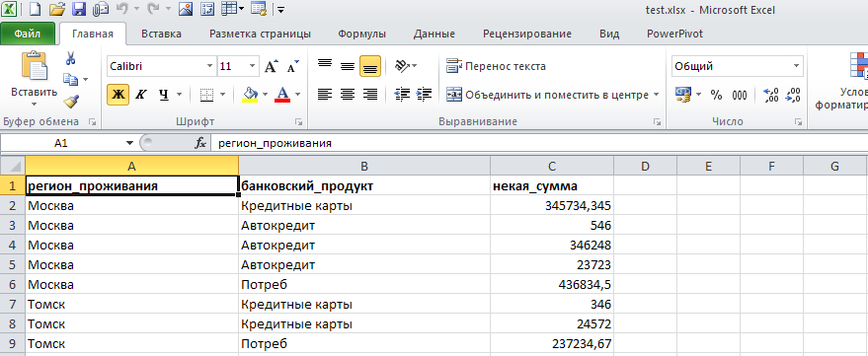Toggle bold Ж formatting off
868x356 pixels.
pos(118,95)
